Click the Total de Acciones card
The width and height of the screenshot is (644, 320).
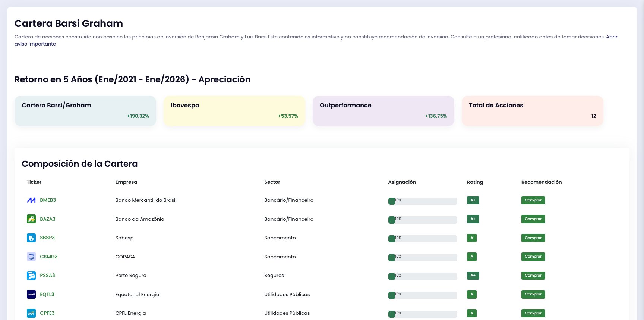coord(533,111)
